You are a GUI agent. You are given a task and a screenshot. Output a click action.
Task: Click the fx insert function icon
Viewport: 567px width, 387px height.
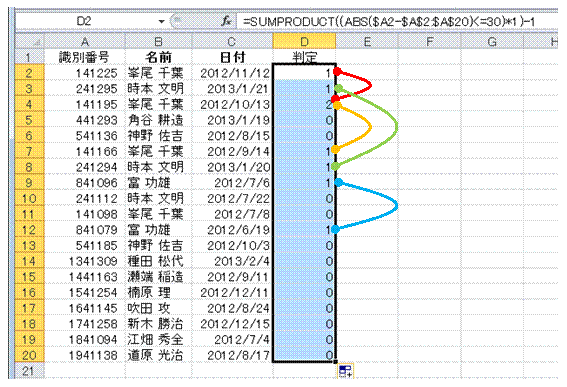[226, 21]
